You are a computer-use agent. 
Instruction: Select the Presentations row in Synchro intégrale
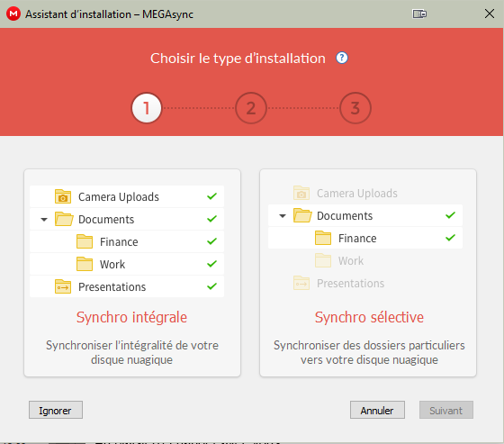pos(127,286)
